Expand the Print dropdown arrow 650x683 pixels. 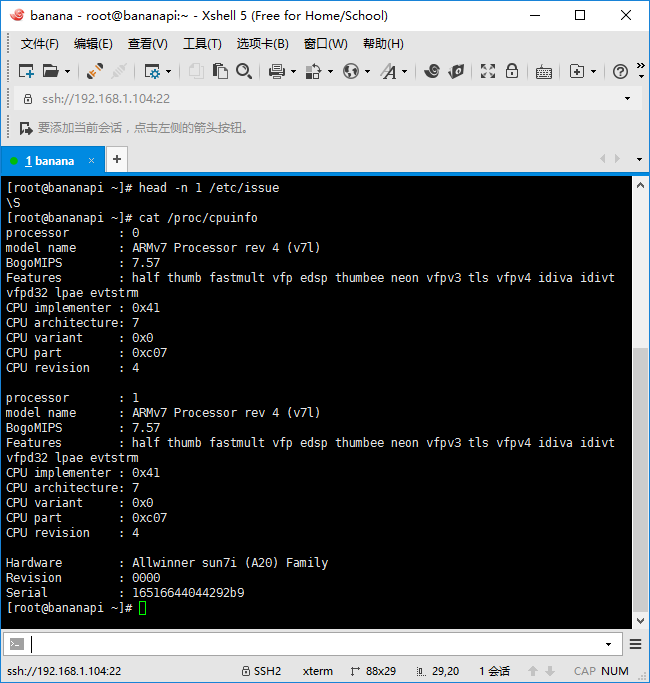[x=293, y=71]
